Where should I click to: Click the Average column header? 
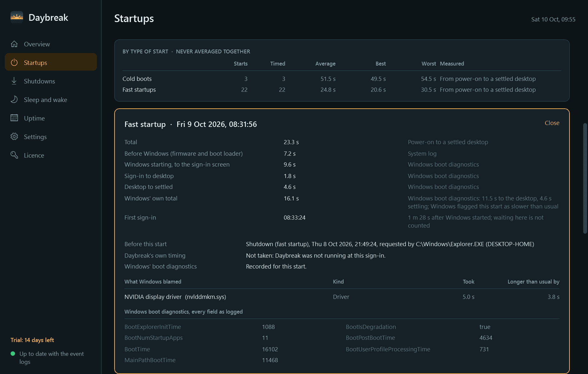(325, 64)
